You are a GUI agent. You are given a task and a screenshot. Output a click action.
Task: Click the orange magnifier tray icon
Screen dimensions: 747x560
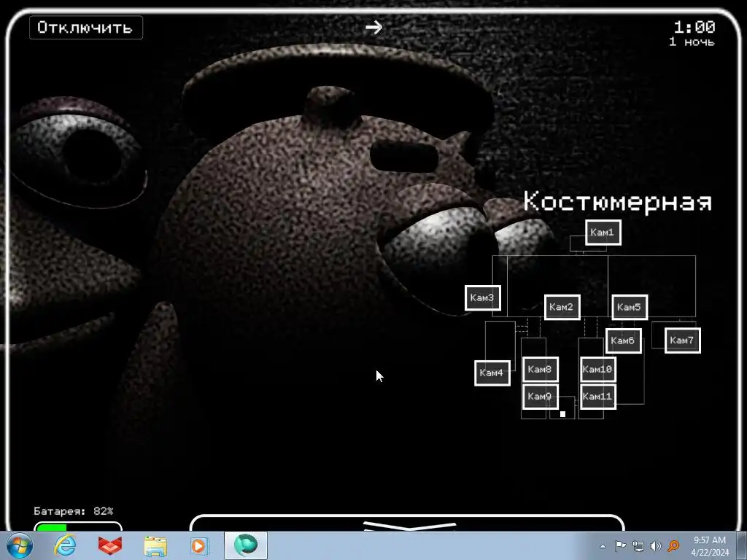pos(673,545)
